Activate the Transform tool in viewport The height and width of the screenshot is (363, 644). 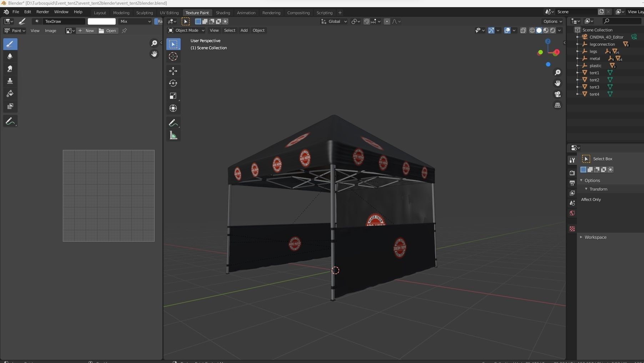pos(173,108)
